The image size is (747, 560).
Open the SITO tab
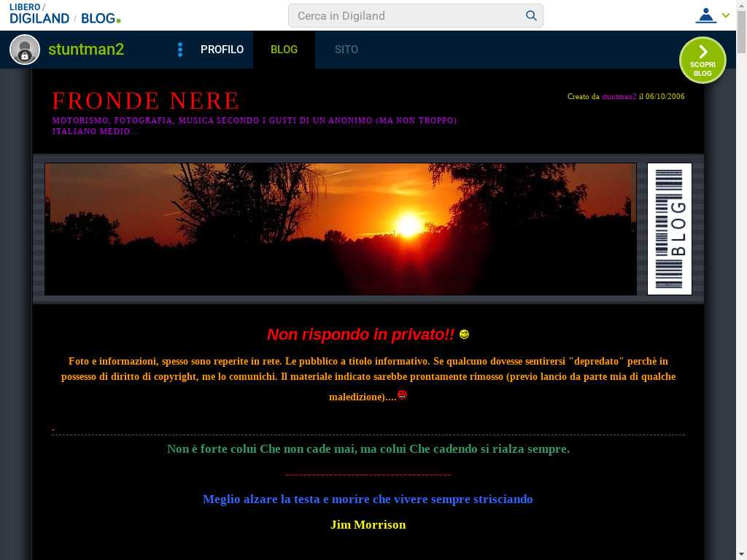pyautogui.click(x=347, y=50)
